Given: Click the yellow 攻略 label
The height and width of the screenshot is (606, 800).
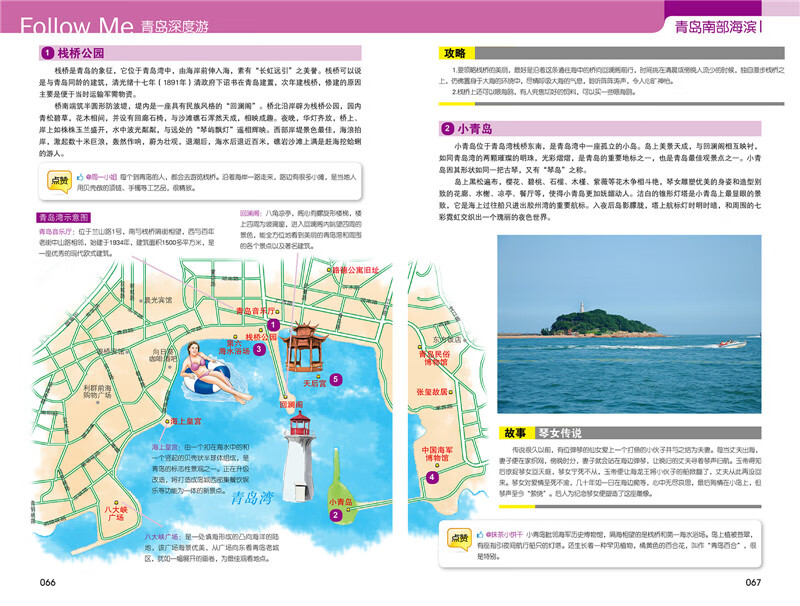Looking at the screenshot, I should tap(456, 52).
